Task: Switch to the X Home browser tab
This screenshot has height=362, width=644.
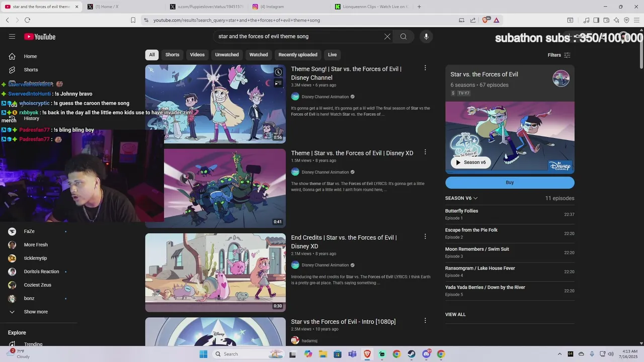Action: 124,7
